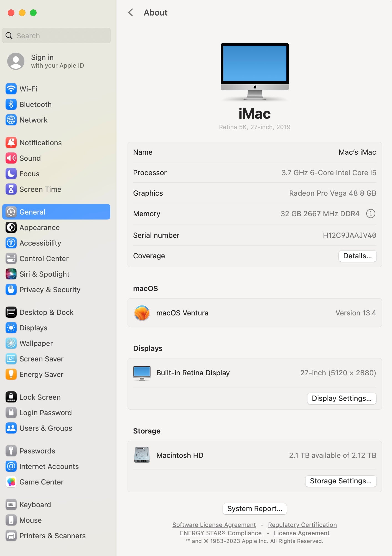Open Login Password padlock icon

tap(11, 413)
